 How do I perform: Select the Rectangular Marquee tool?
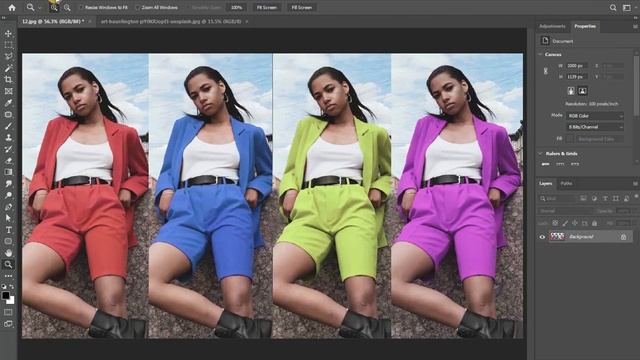(x=8, y=45)
